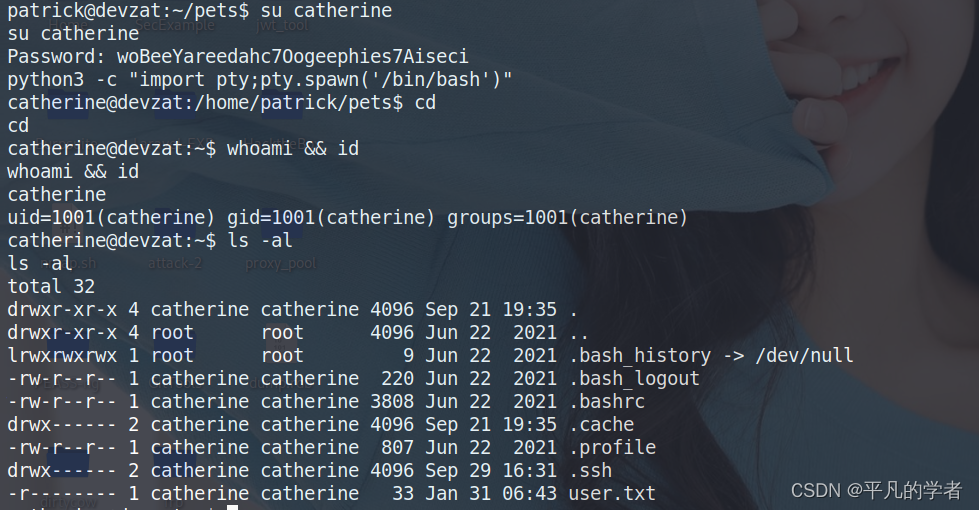The height and width of the screenshot is (510, 979).
Task: Click the '->' symlink arrow after .bash_history
Action: [x=734, y=356]
